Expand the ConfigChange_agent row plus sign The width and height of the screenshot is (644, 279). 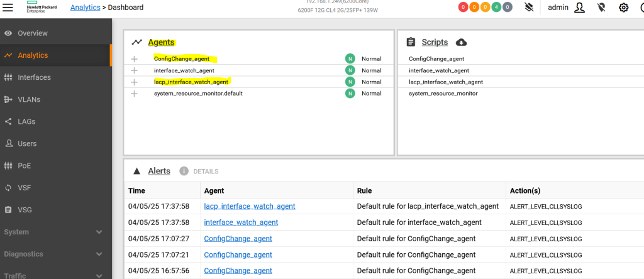click(134, 59)
